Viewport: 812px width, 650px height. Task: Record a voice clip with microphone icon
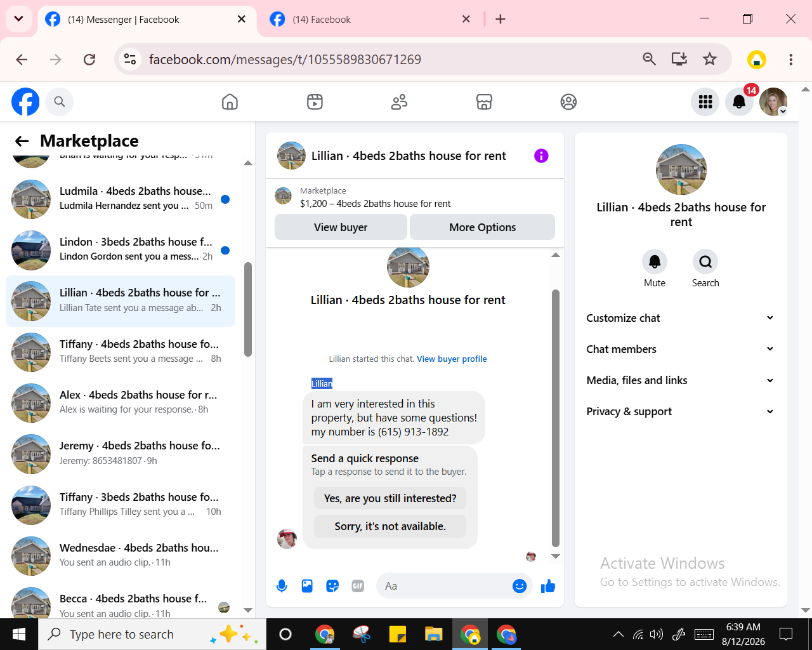[x=282, y=586]
